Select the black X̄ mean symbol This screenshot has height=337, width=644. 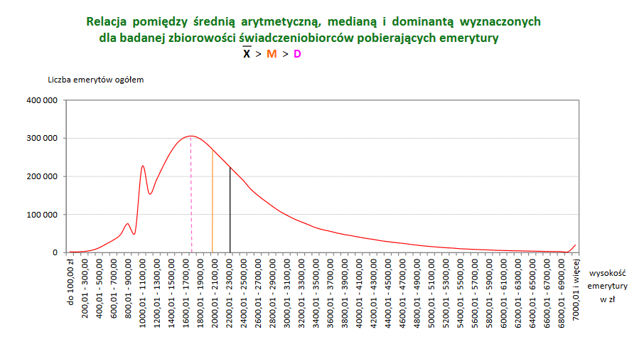[247, 54]
